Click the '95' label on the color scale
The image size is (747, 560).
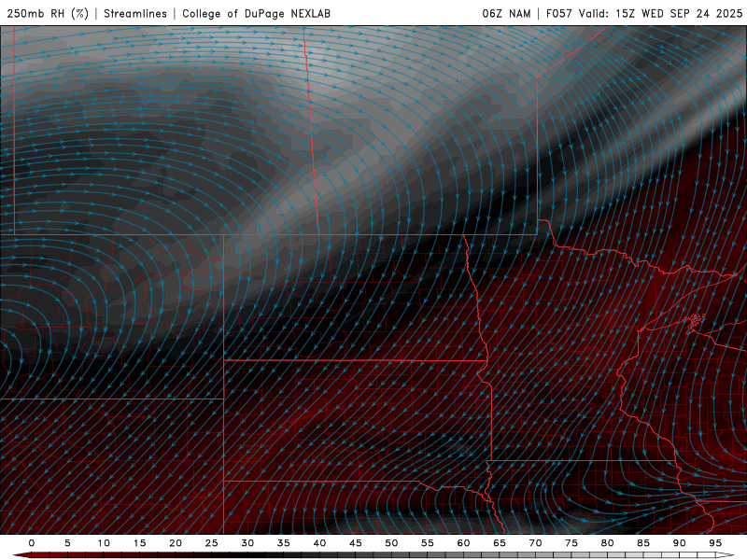click(x=715, y=543)
